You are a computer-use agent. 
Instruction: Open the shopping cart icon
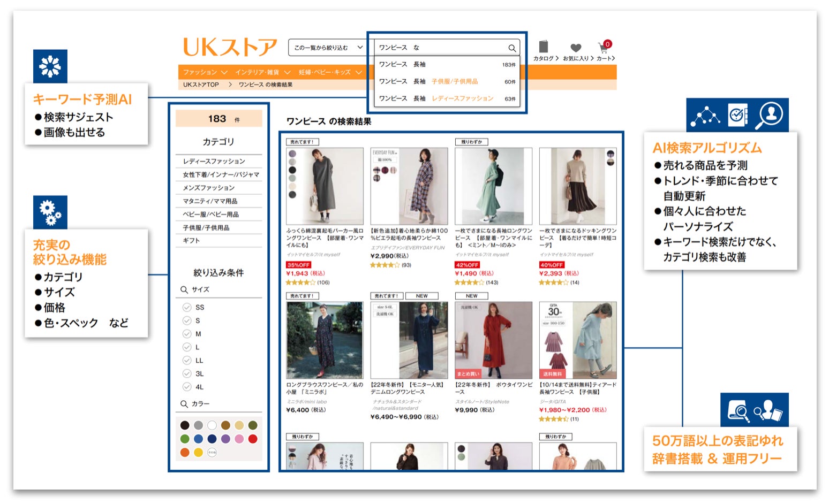[x=604, y=48]
